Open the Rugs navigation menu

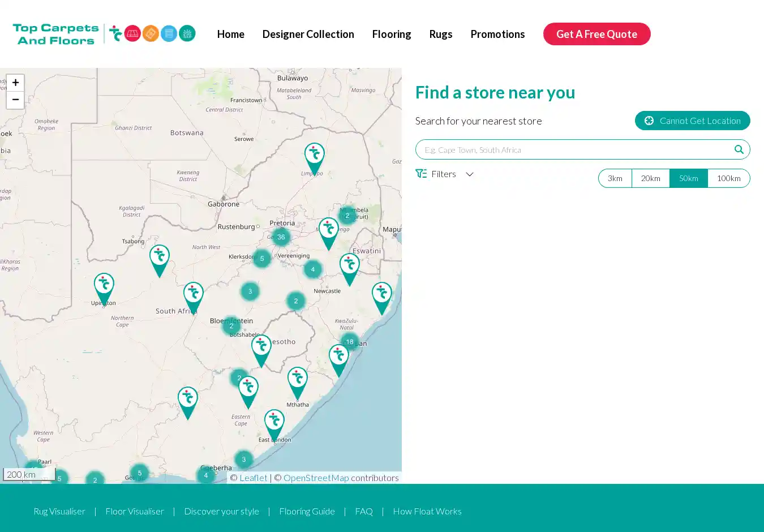pos(440,34)
